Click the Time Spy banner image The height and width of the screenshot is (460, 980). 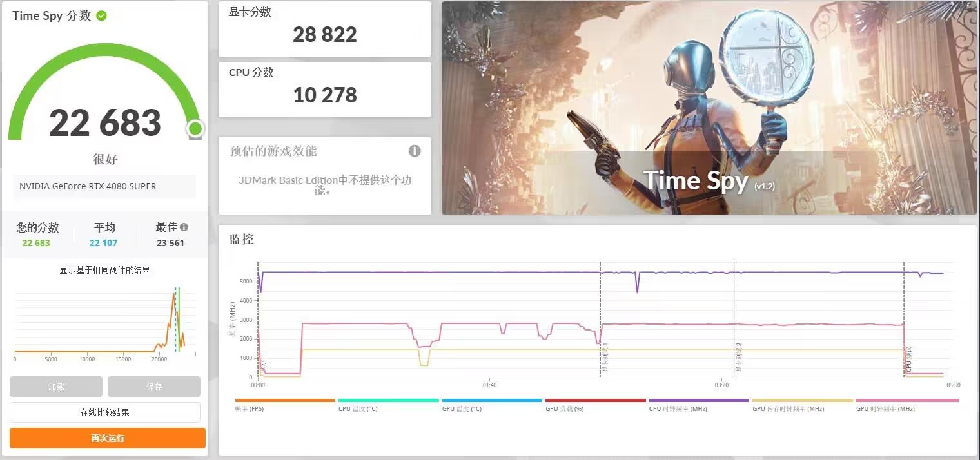(709, 107)
